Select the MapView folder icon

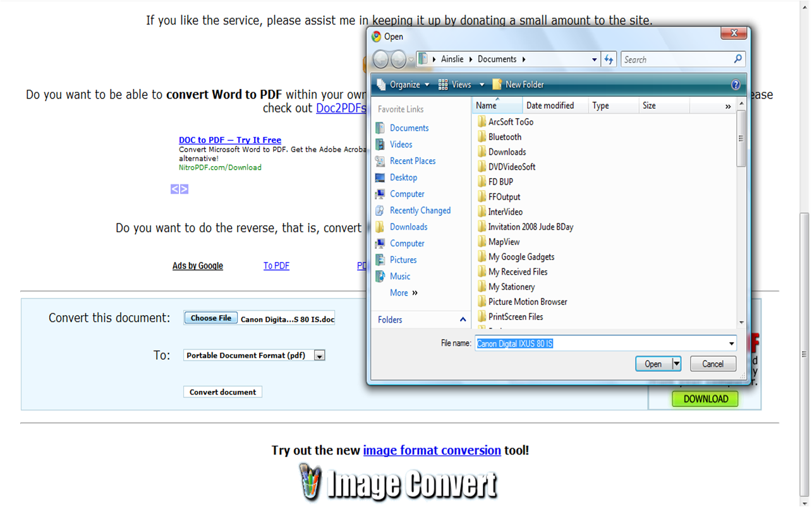click(x=482, y=242)
